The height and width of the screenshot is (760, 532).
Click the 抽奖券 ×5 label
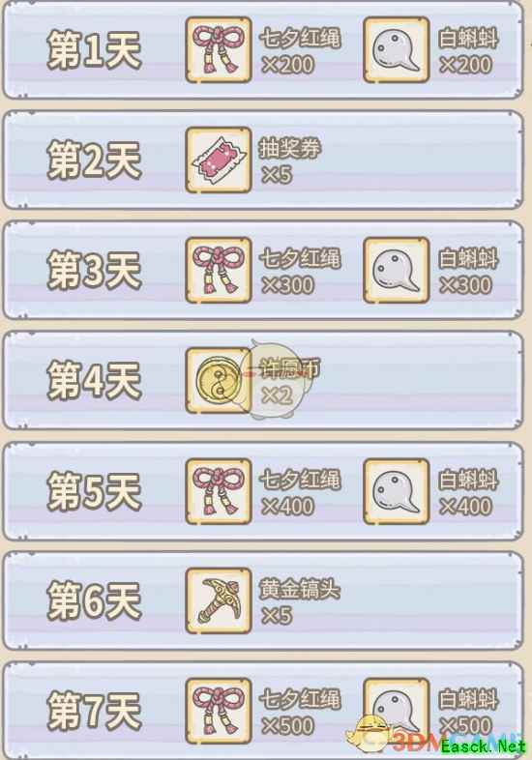290,161
